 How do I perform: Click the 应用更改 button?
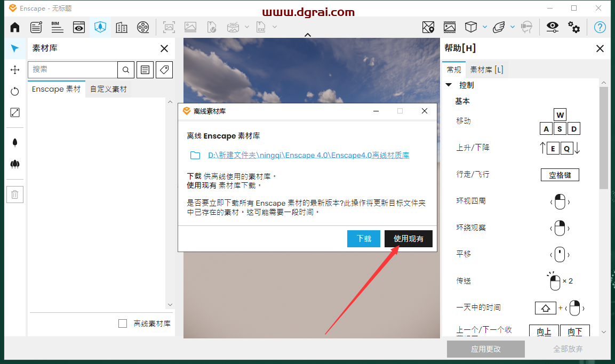485,349
